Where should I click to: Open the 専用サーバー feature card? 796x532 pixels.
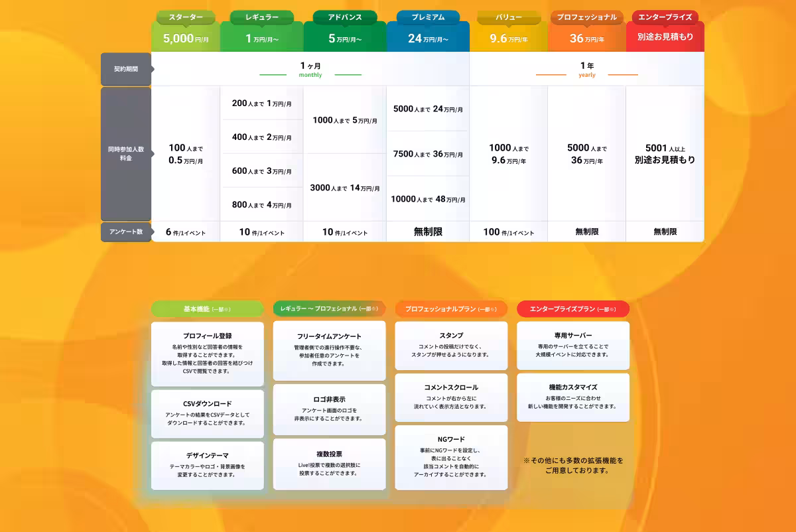pos(573,346)
